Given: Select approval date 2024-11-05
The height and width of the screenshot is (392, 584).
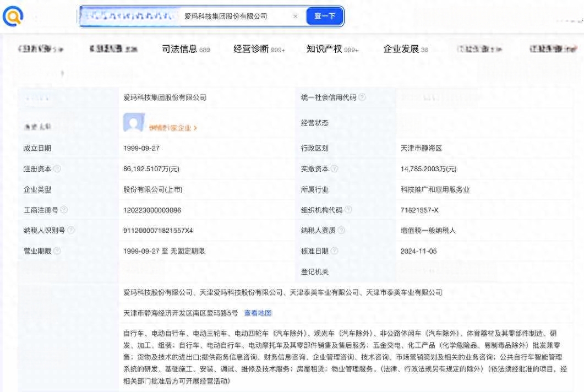Looking at the screenshot, I should point(419,251).
